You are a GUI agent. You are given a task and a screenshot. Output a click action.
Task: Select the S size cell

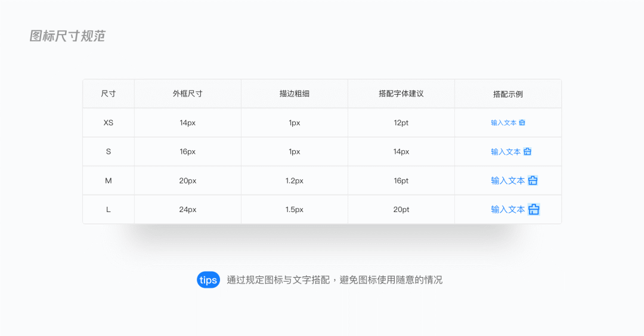click(109, 151)
